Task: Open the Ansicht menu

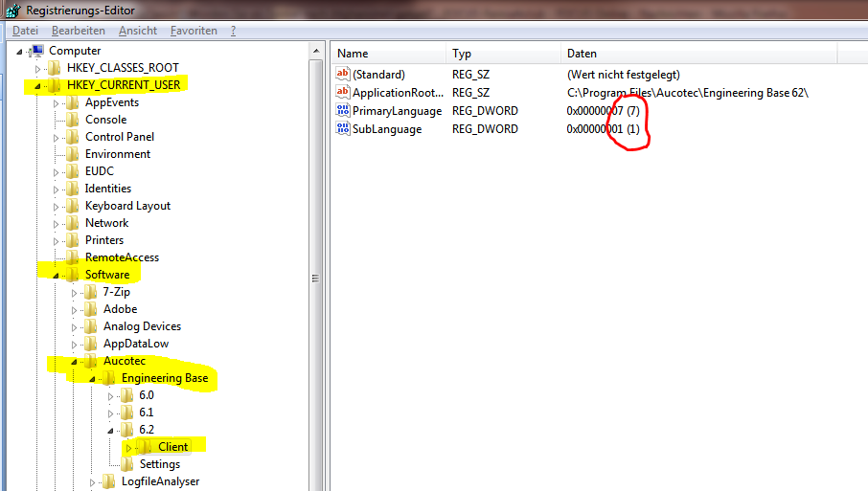Action: pos(138,31)
